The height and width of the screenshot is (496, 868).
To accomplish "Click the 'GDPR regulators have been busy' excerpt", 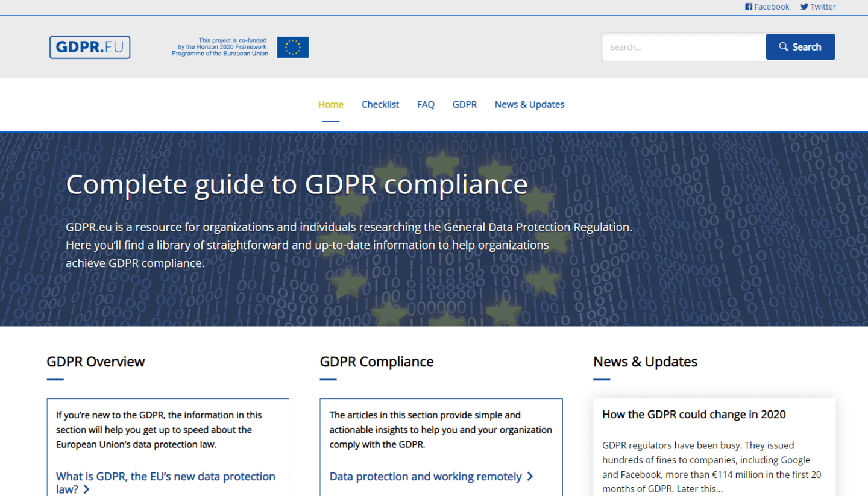I will (711, 467).
